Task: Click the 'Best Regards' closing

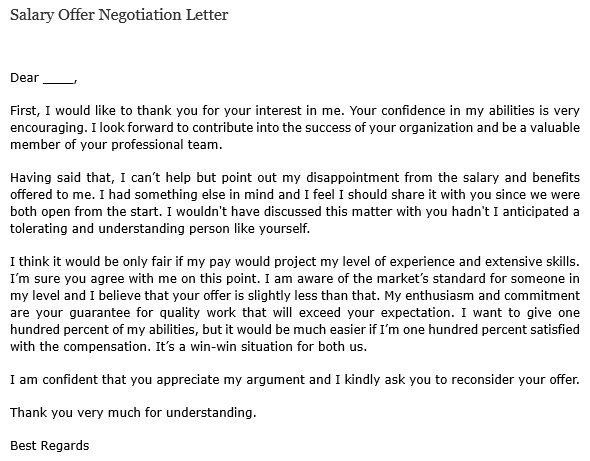Action: (50, 446)
